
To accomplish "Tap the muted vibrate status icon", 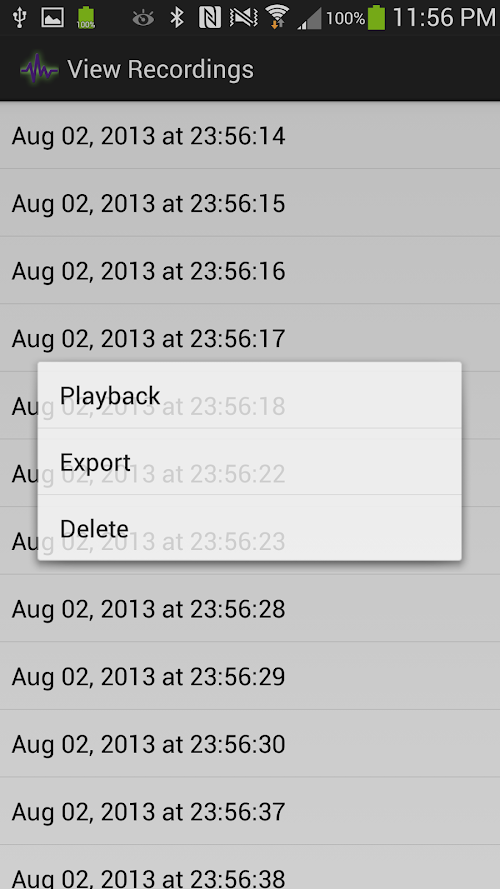I will click(244, 18).
